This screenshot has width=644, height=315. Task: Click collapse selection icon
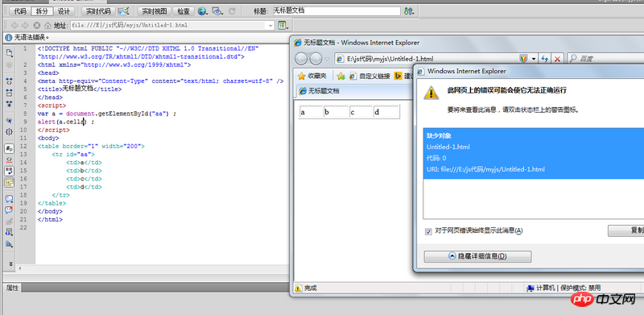9,93
